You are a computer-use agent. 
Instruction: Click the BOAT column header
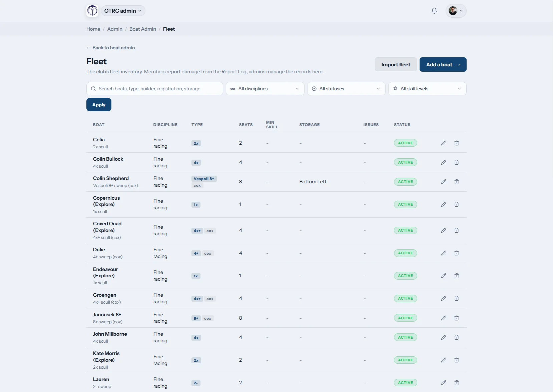pyautogui.click(x=99, y=125)
